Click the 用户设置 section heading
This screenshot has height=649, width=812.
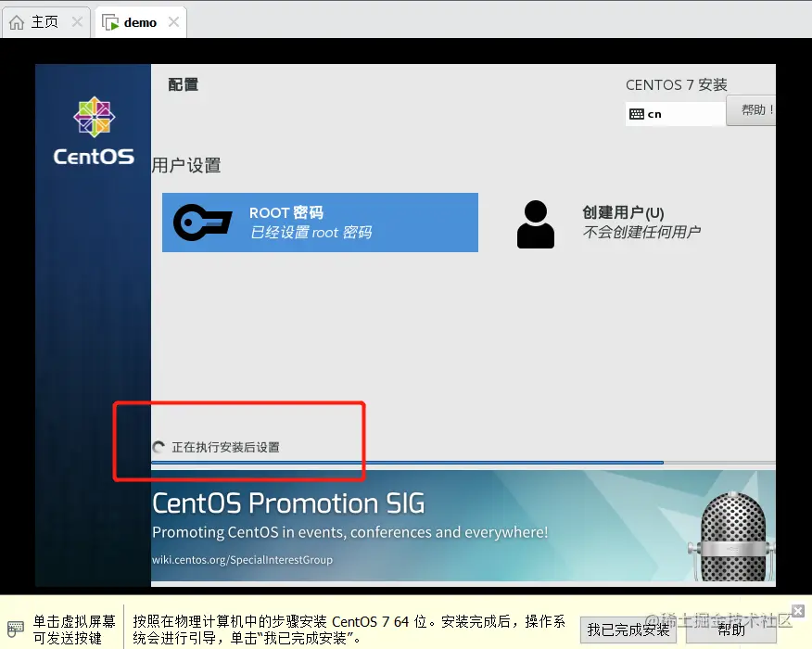[x=186, y=166]
